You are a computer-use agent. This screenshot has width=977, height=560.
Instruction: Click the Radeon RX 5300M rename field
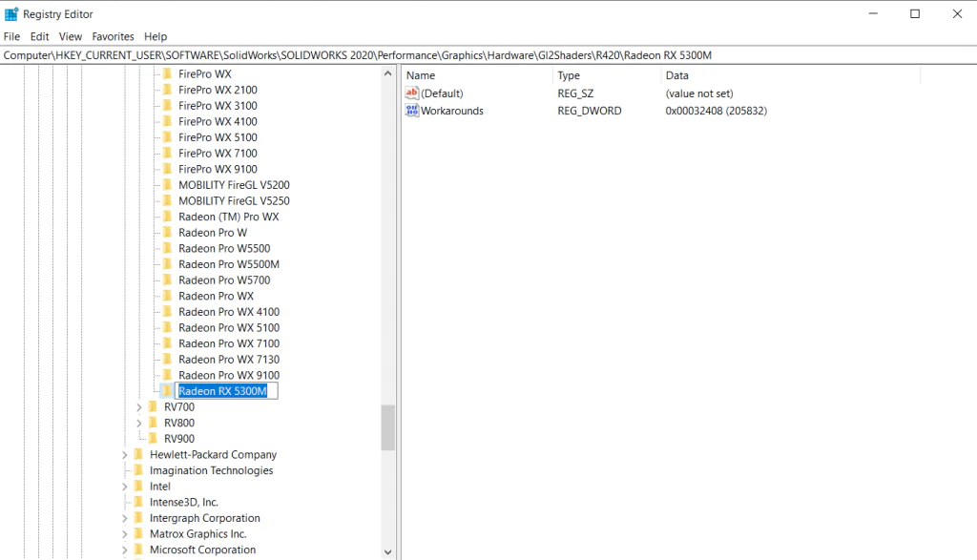pos(226,391)
